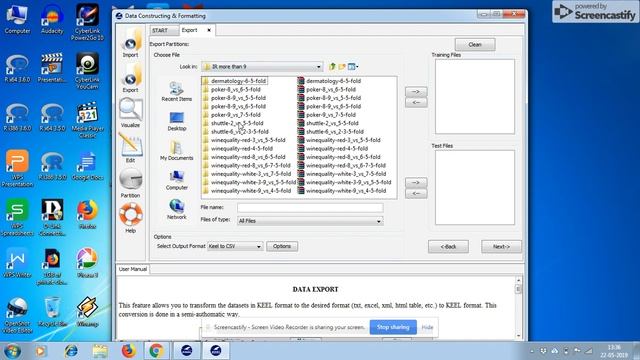Screen dimensions: 640x360
Task: Create a new folder in file chooser
Action: click(342, 66)
